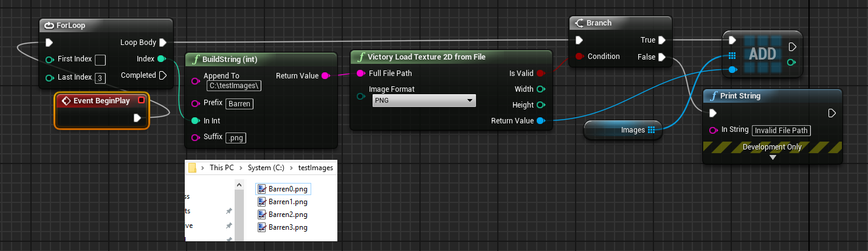Select Barren3.png in file explorer
Viewport: 868px width, 251px height.
(x=283, y=227)
